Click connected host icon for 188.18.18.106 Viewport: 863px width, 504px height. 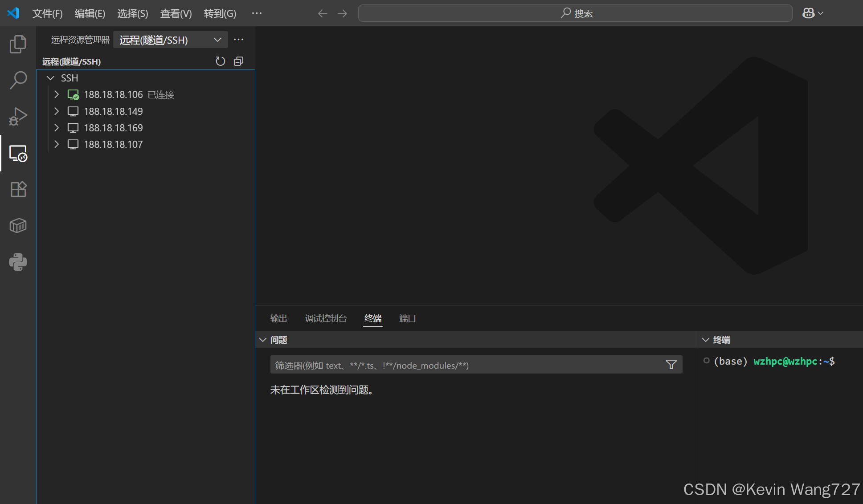pyautogui.click(x=73, y=95)
